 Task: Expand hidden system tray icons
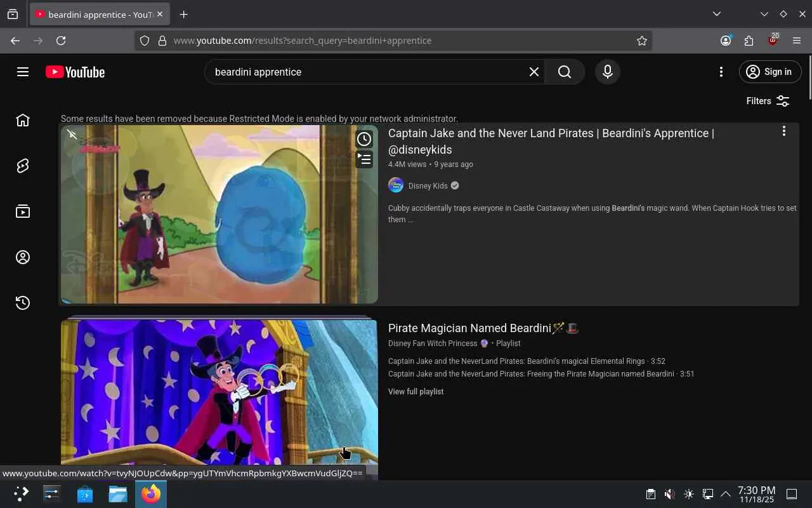click(726, 494)
